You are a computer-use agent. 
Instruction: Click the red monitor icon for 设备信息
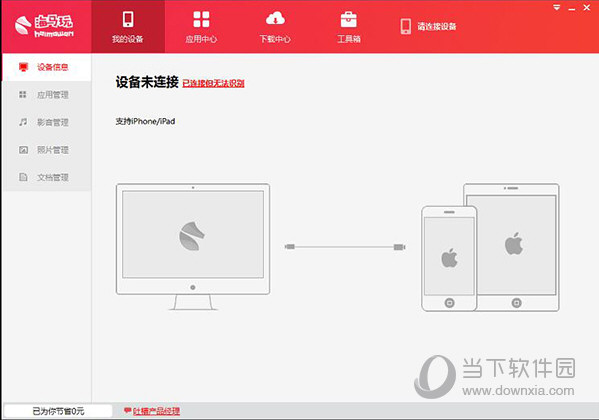[23, 67]
